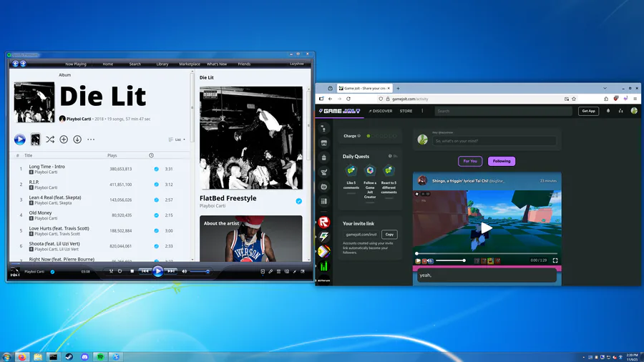The image size is (644, 362).
Task: Skip to the next track
Action: pos(171,271)
